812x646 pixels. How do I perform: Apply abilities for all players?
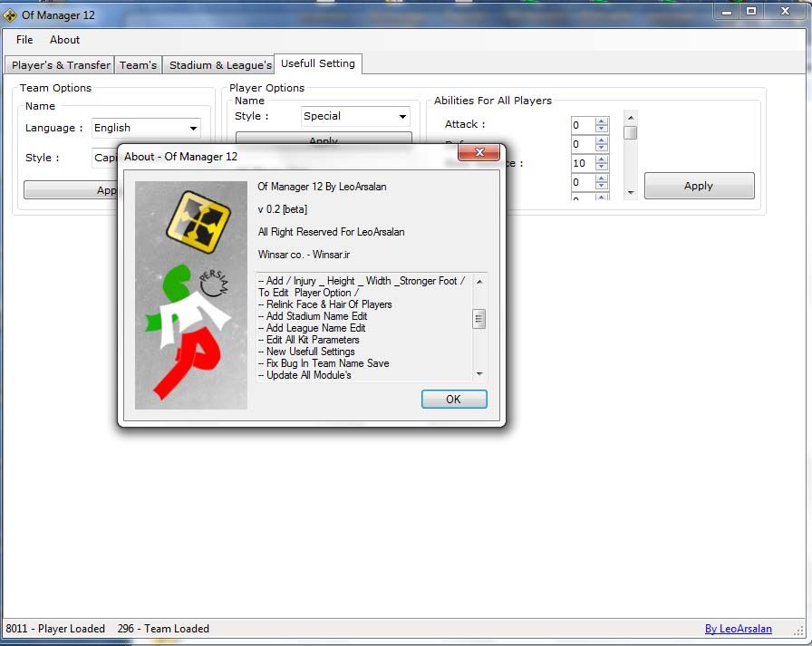pyautogui.click(x=699, y=186)
